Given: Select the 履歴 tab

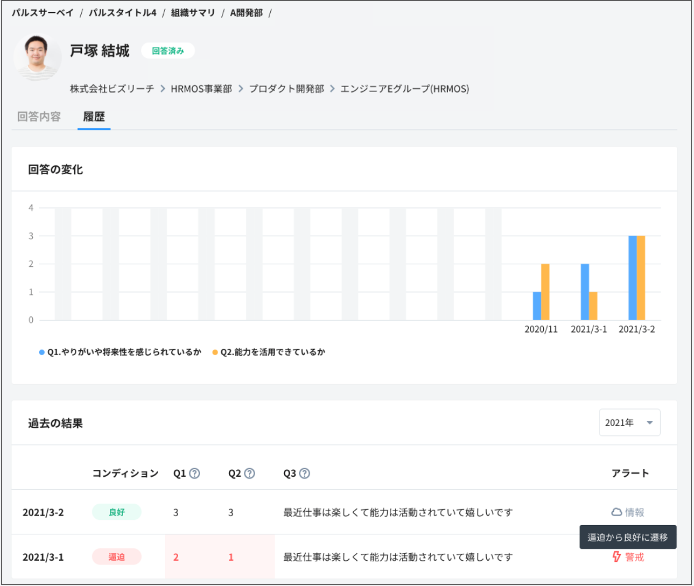Looking at the screenshot, I should tap(94, 116).
